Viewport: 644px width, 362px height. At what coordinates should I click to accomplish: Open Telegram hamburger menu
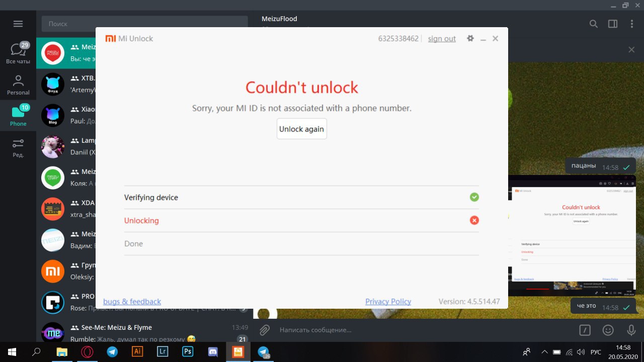point(18,24)
